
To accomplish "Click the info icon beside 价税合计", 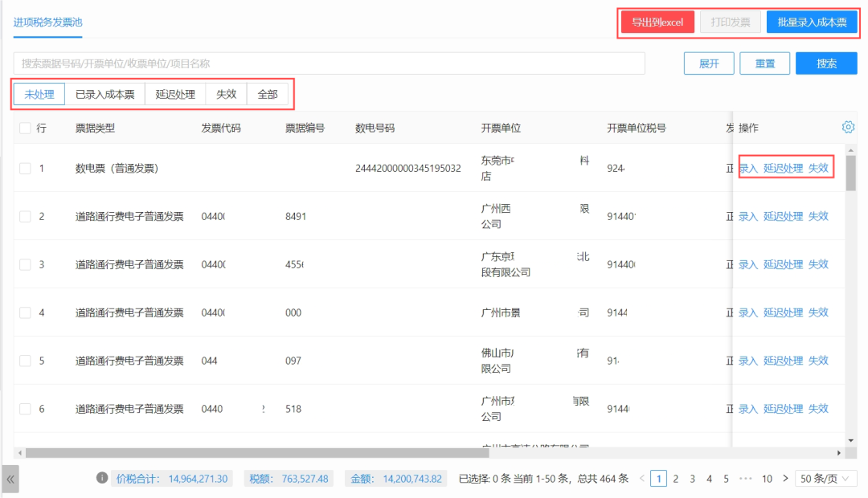I will pyautogui.click(x=102, y=478).
